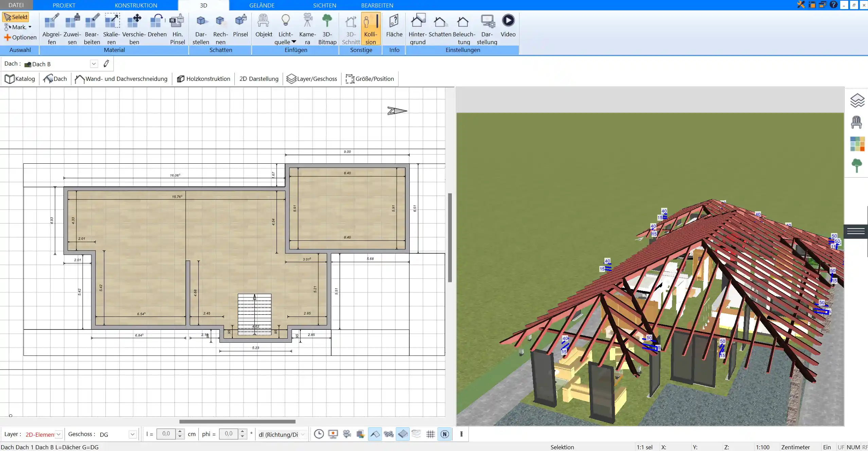Insert an Objekt via chair icon
This screenshot has width=868, height=451.
(264, 25)
